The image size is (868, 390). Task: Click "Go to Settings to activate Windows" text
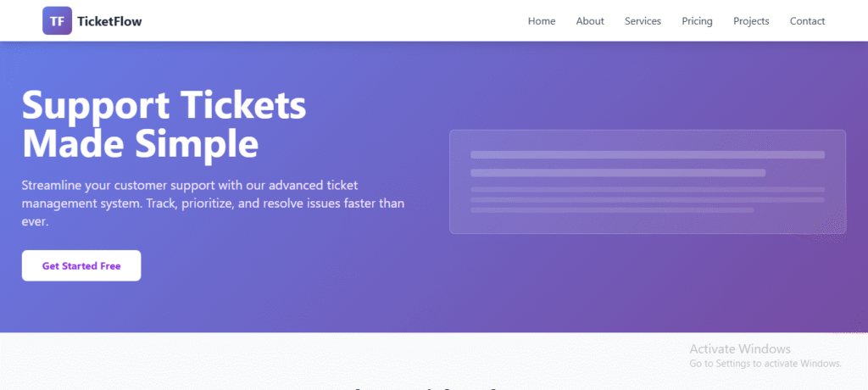pyautogui.click(x=765, y=363)
